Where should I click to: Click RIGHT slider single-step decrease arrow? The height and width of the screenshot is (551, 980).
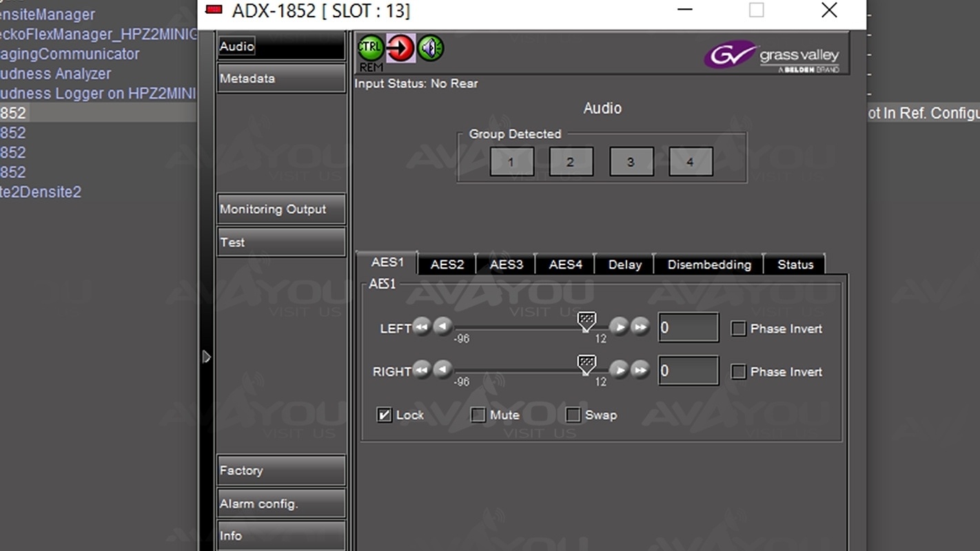click(x=442, y=371)
